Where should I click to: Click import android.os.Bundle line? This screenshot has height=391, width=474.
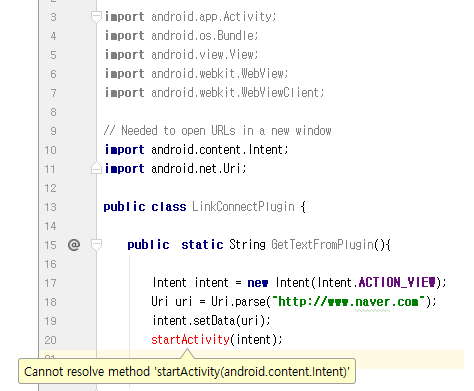tap(182, 36)
